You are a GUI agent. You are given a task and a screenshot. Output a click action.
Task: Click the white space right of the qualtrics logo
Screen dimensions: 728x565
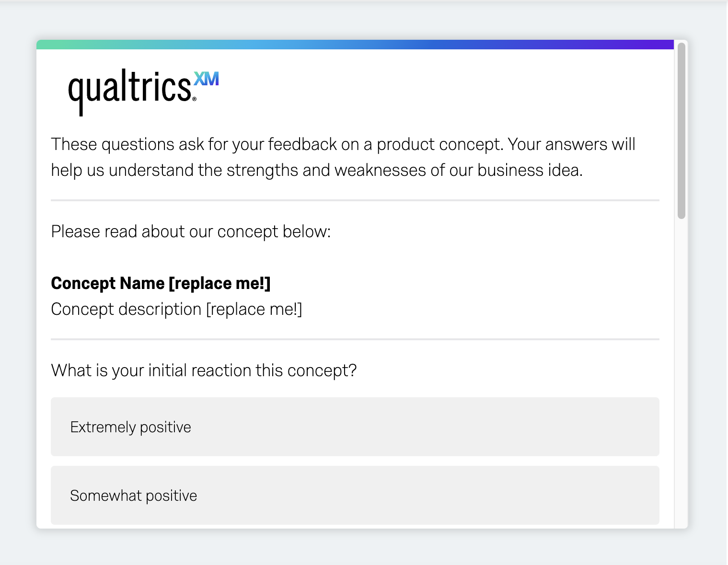(431, 91)
